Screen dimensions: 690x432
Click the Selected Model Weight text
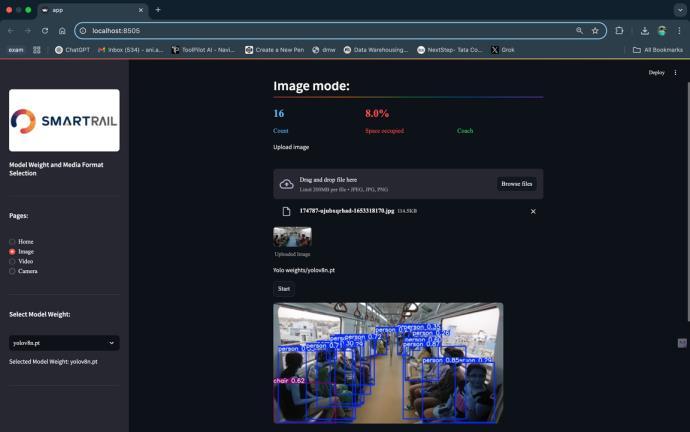[x=53, y=362]
